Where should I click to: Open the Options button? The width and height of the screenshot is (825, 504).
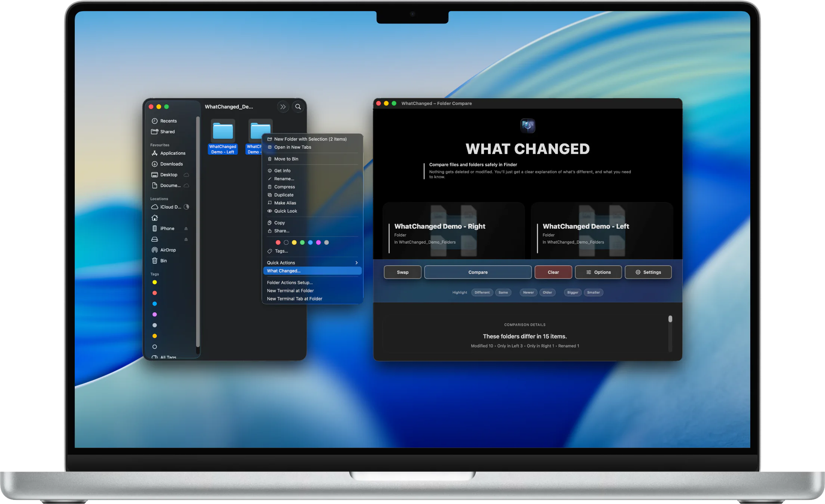[598, 272]
